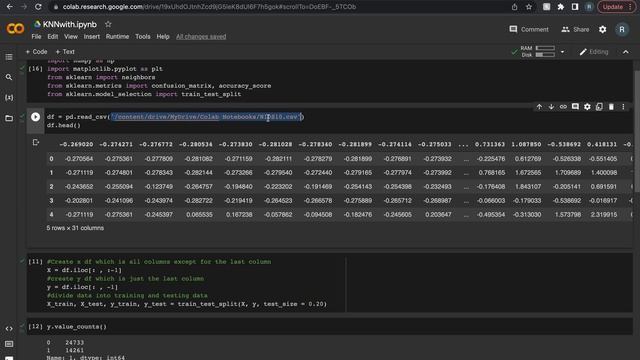Click the browser forward arrow
Viewport: 640px width, 360px height.
click(x=24, y=7)
